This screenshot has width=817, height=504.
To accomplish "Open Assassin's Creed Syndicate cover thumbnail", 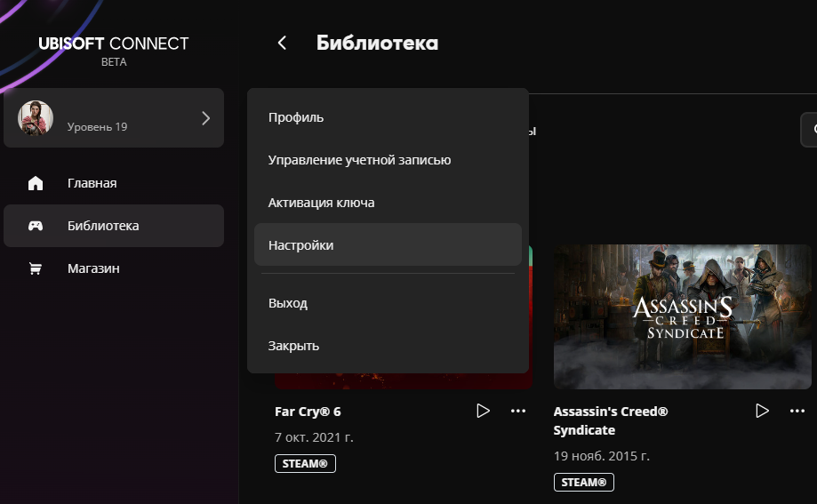I will point(682,317).
